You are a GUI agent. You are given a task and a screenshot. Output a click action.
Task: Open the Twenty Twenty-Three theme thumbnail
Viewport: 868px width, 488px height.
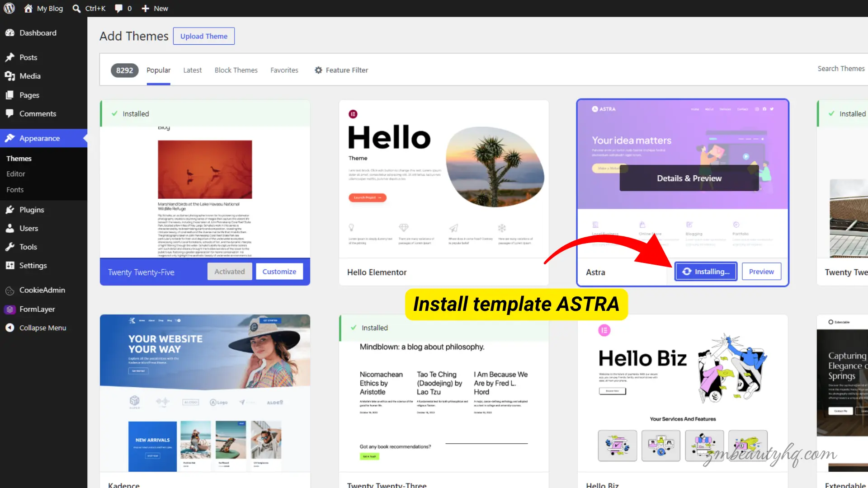tap(444, 393)
